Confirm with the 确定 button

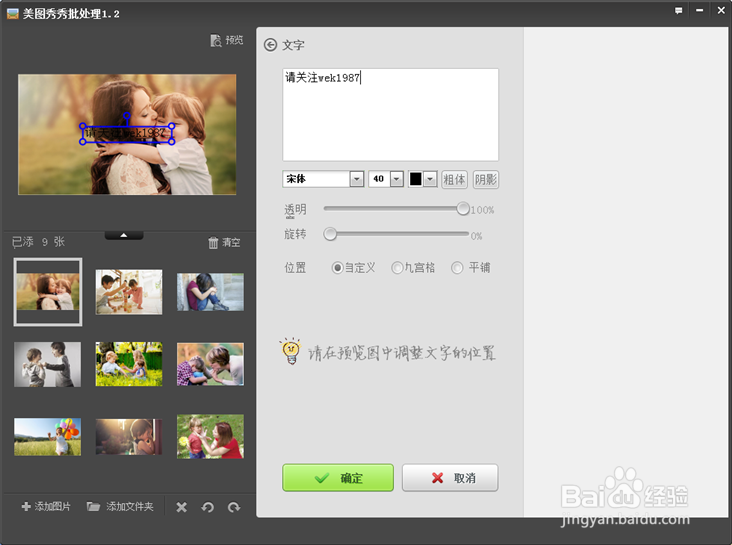tap(338, 477)
